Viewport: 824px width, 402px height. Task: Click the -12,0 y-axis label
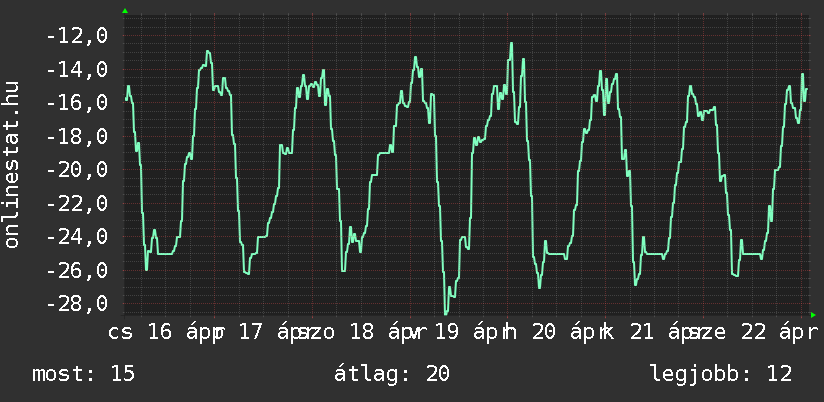[77, 36]
